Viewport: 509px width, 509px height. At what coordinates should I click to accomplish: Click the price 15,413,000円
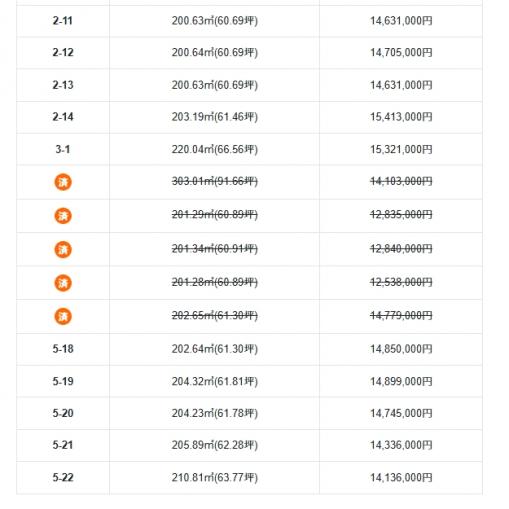tap(401, 117)
